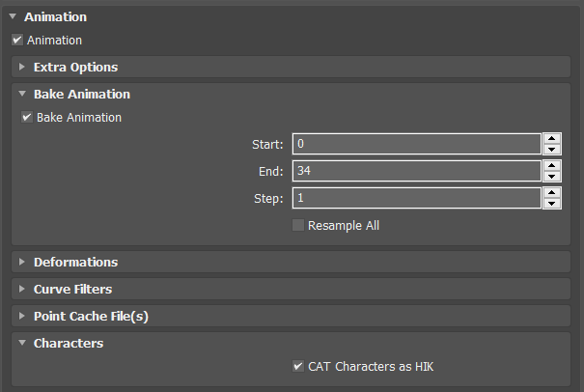Increase Start value with up arrow
This screenshot has width=584, height=392.
[551, 138]
